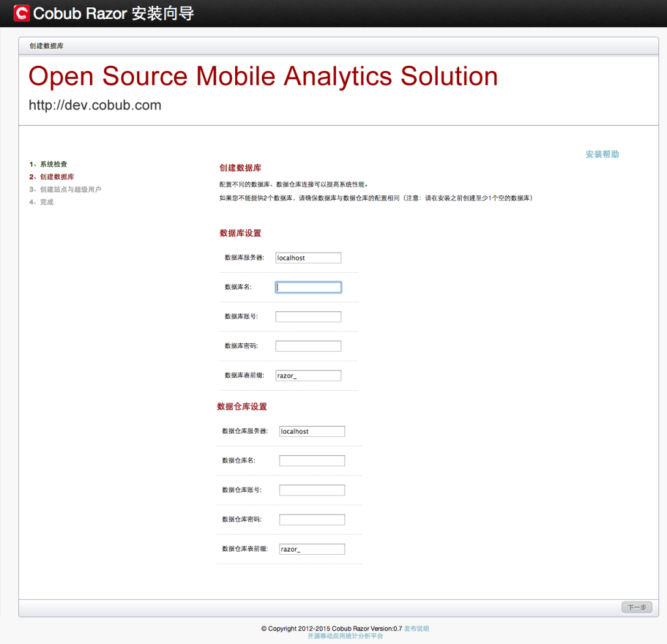Open the 发布说明 release notes link
This screenshot has height=644, width=667.
point(416,628)
